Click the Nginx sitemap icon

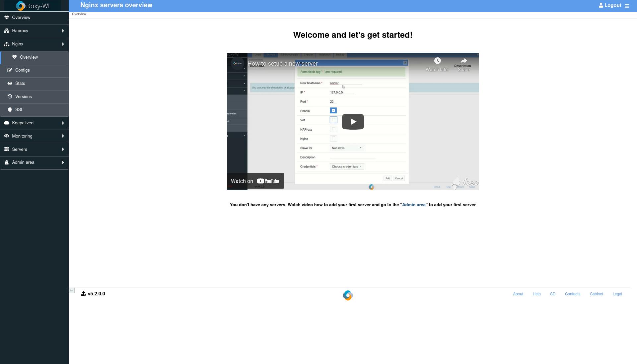click(x=7, y=44)
